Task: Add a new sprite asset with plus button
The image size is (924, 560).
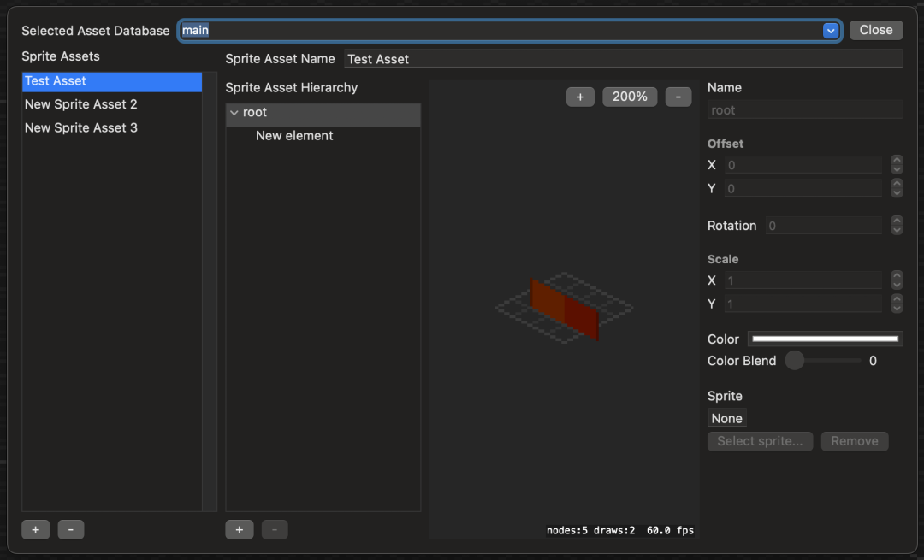Action: pos(35,529)
